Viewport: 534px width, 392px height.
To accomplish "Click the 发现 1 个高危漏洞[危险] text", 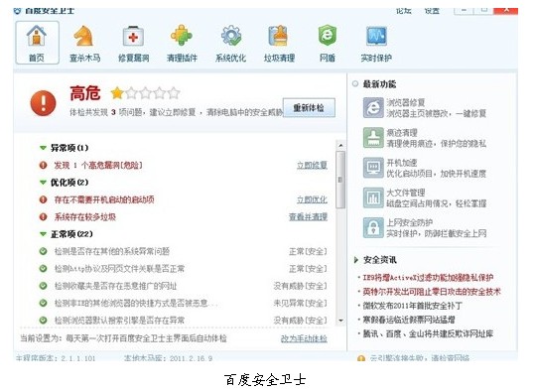I will tap(98, 165).
